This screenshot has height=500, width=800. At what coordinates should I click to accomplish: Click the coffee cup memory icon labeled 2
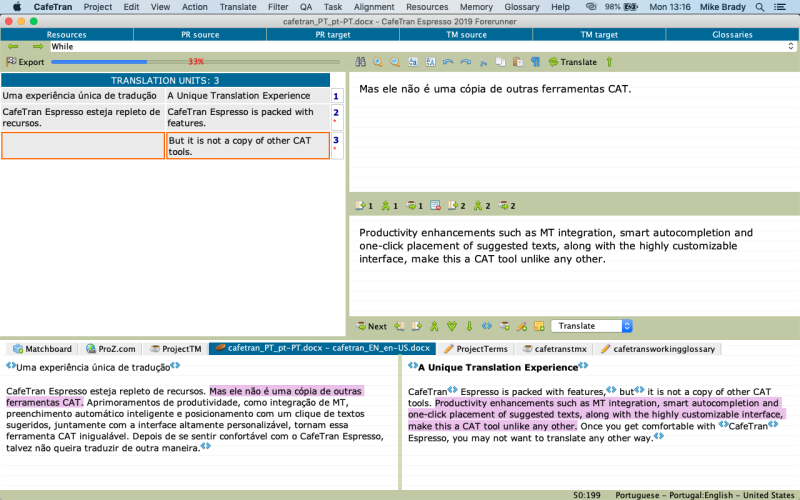[507, 206]
